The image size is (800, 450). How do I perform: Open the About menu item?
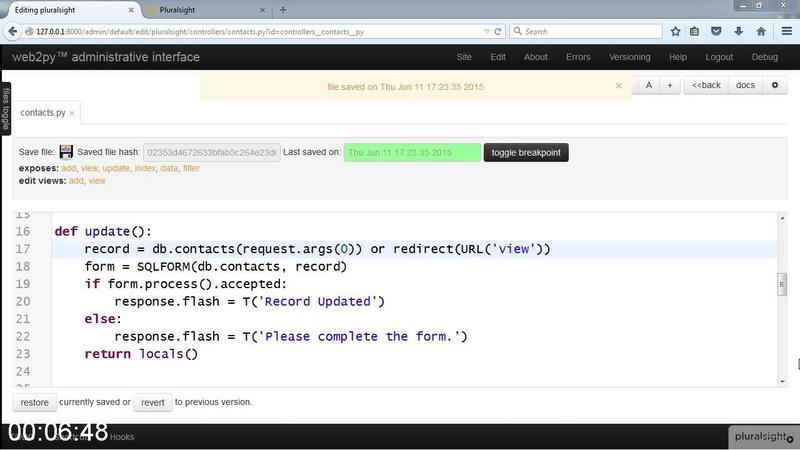click(536, 57)
